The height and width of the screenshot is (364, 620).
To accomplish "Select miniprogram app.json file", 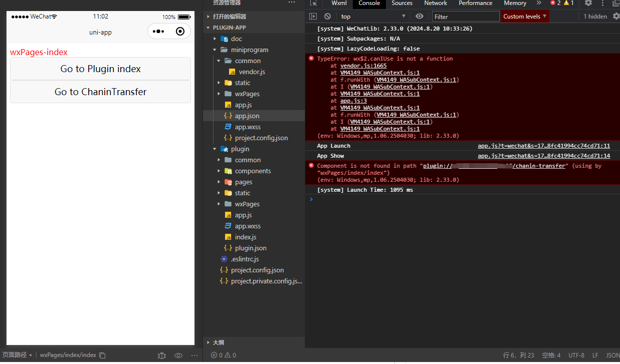I will (247, 116).
